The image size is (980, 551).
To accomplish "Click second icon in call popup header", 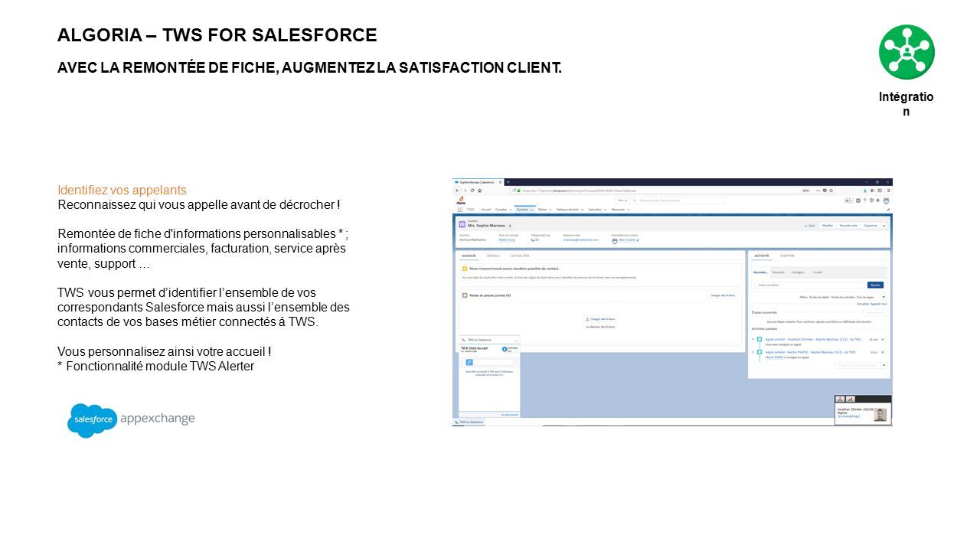I will [851, 399].
